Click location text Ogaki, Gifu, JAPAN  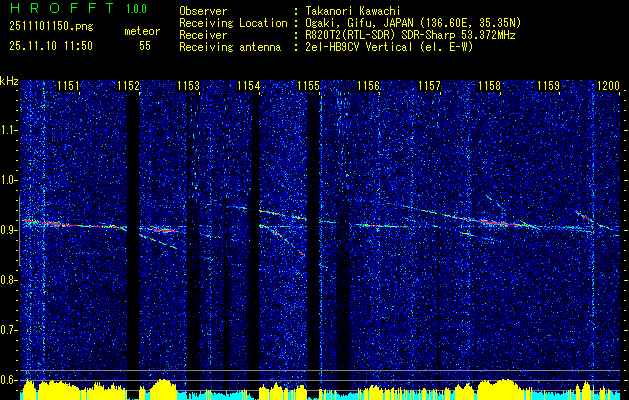point(359,23)
